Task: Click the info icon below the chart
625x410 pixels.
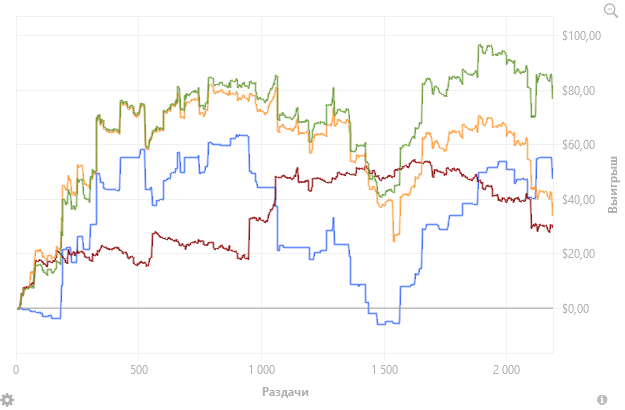Action: pyautogui.click(x=602, y=399)
